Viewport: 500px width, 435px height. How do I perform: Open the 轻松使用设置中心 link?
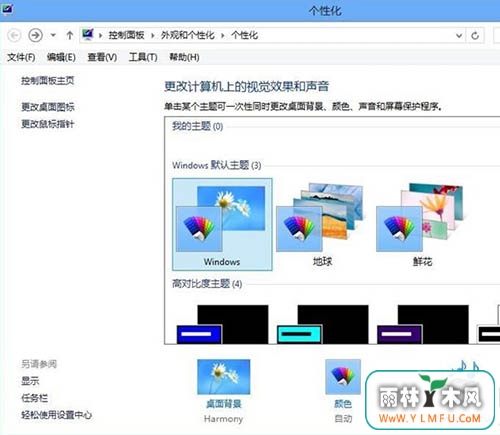tap(56, 415)
